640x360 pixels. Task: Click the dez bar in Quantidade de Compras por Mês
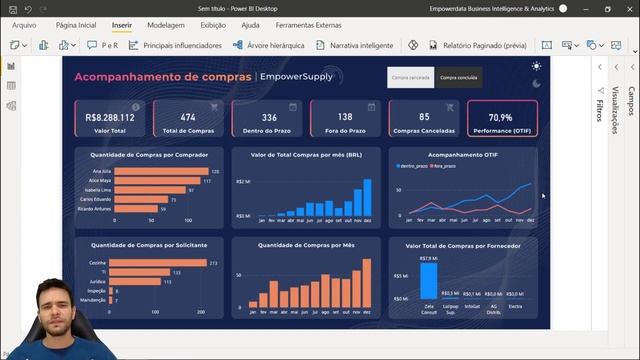[367, 283]
